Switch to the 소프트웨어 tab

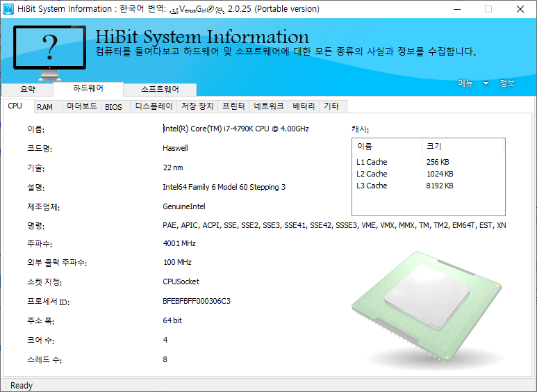coord(160,90)
